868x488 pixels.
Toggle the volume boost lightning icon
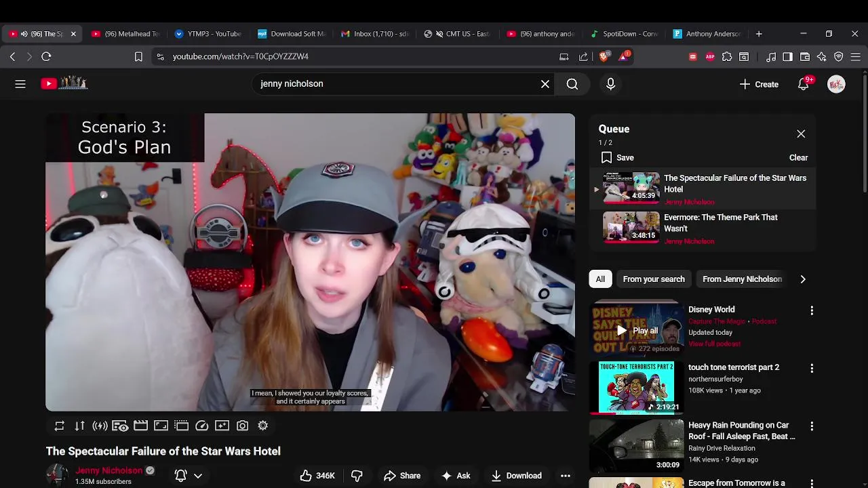point(100,426)
